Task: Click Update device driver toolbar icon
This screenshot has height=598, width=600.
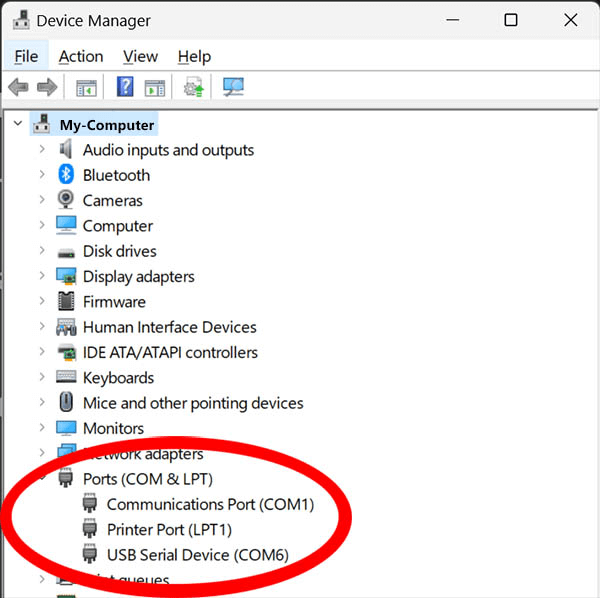Action: (194, 87)
